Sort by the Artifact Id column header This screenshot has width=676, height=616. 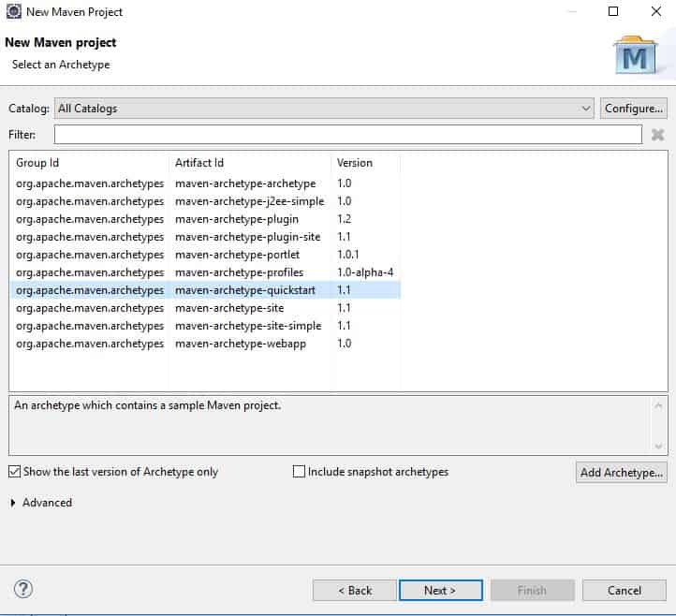click(x=250, y=163)
